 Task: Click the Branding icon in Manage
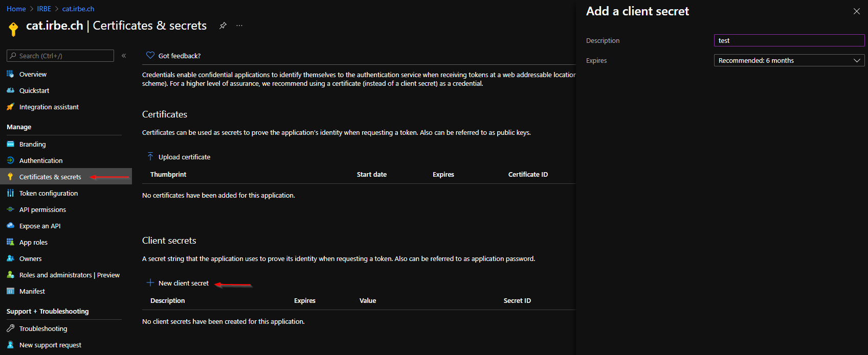pyautogui.click(x=10, y=144)
